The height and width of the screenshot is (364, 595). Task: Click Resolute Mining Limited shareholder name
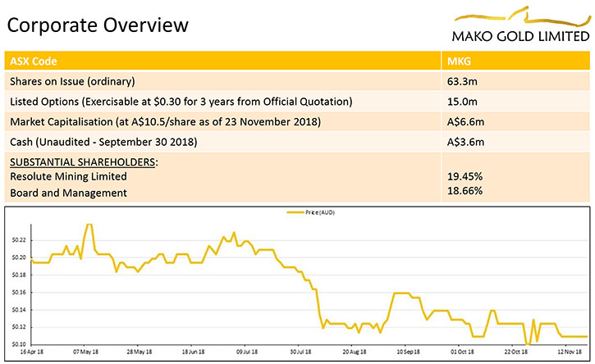tap(68, 177)
